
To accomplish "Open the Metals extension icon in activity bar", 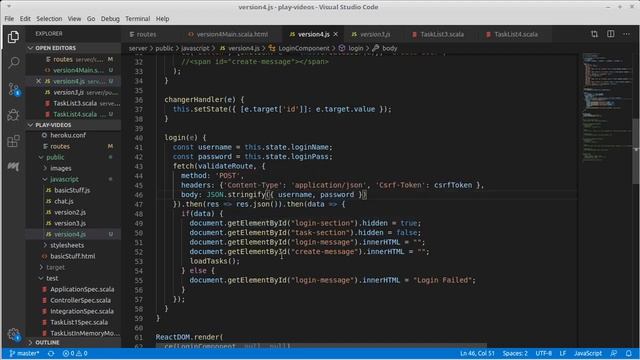I will point(13,166).
